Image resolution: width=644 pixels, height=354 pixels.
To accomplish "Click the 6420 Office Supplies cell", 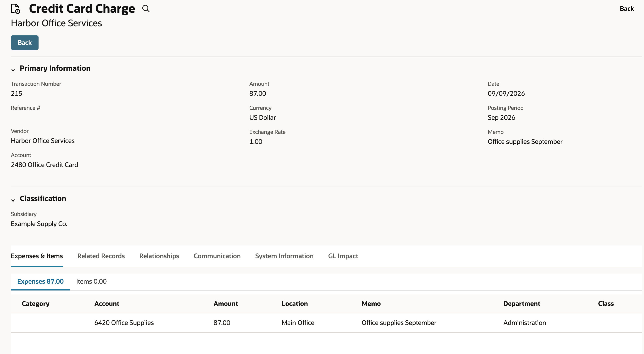I will [124, 323].
